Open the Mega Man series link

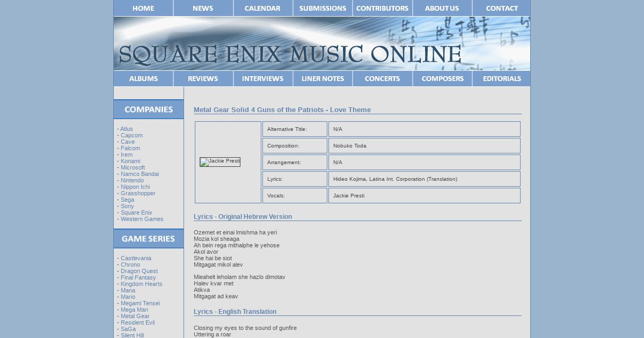(x=134, y=310)
